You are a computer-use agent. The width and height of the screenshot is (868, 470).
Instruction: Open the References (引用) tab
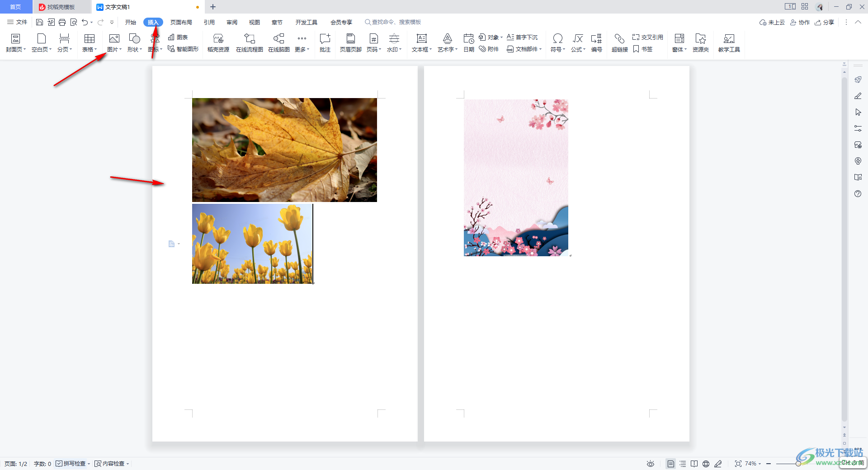pyautogui.click(x=209, y=22)
